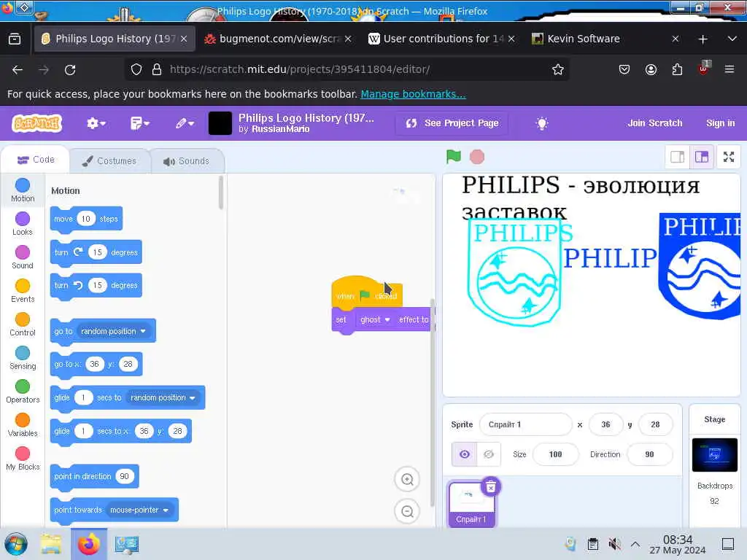Reload the page in Firefox
Viewport: 747px width, 560px height.
[70, 70]
